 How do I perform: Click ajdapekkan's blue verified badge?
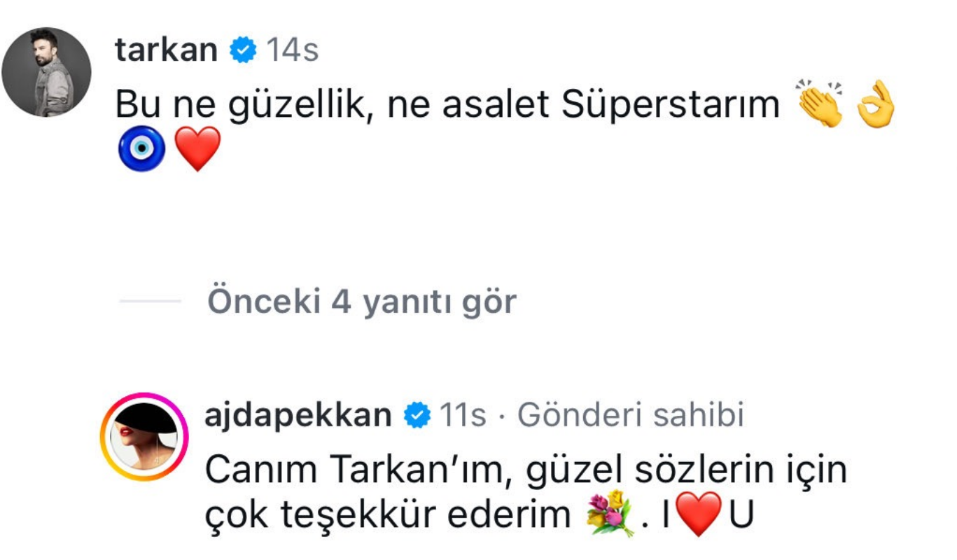click(417, 416)
